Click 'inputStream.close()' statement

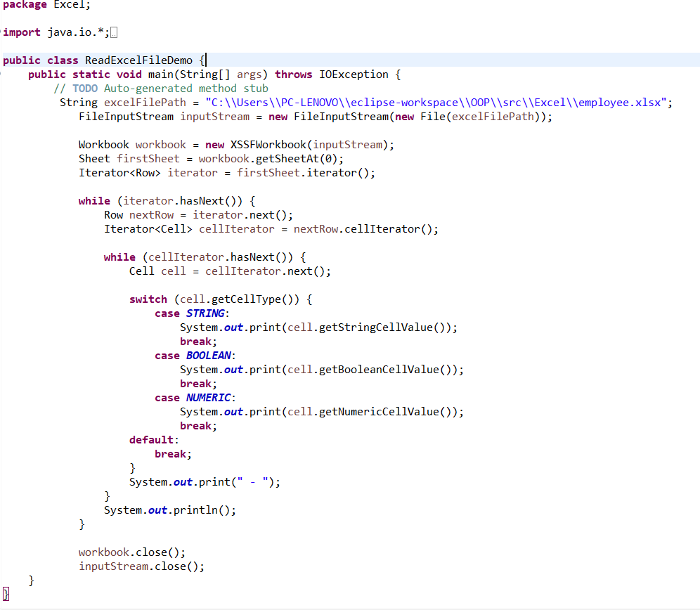point(141,566)
